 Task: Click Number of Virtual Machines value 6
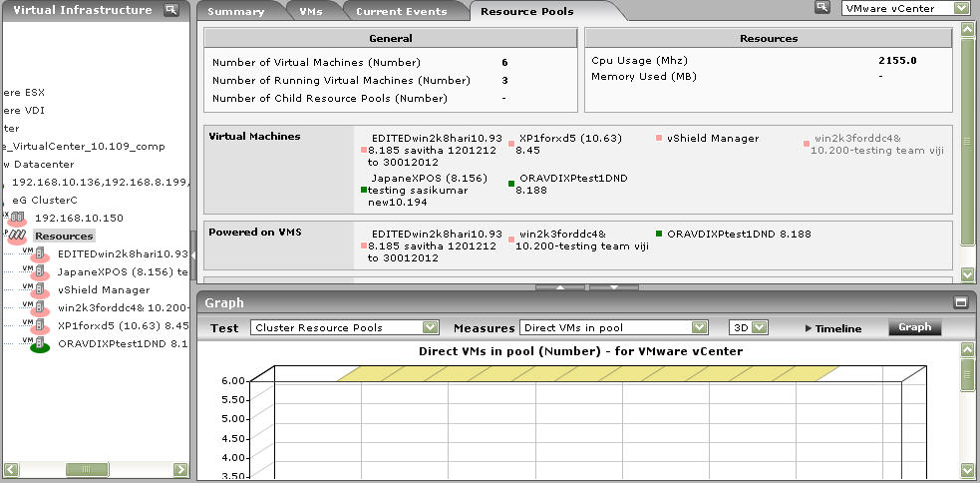(x=504, y=63)
